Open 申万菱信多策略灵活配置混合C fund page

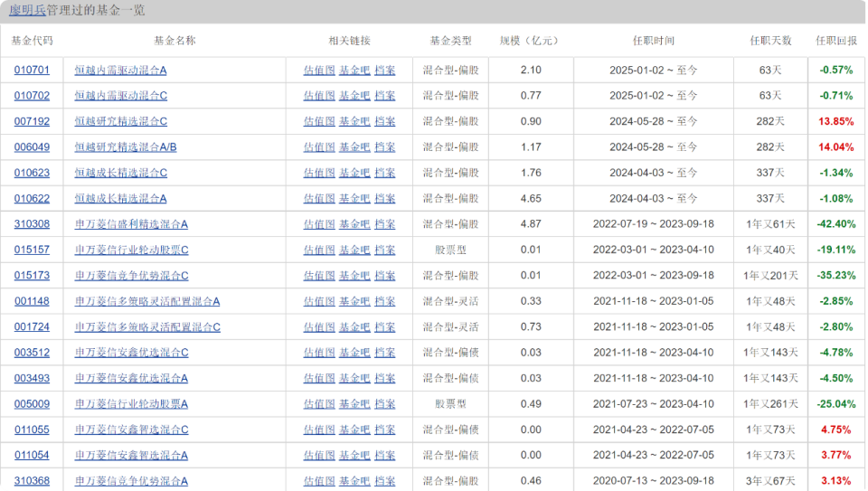pyautogui.click(x=147, y=327)
